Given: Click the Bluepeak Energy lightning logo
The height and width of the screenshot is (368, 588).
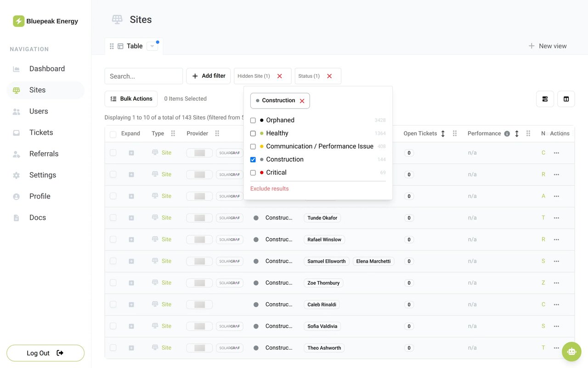Looking at the screenshot, I should coord(18,21).
